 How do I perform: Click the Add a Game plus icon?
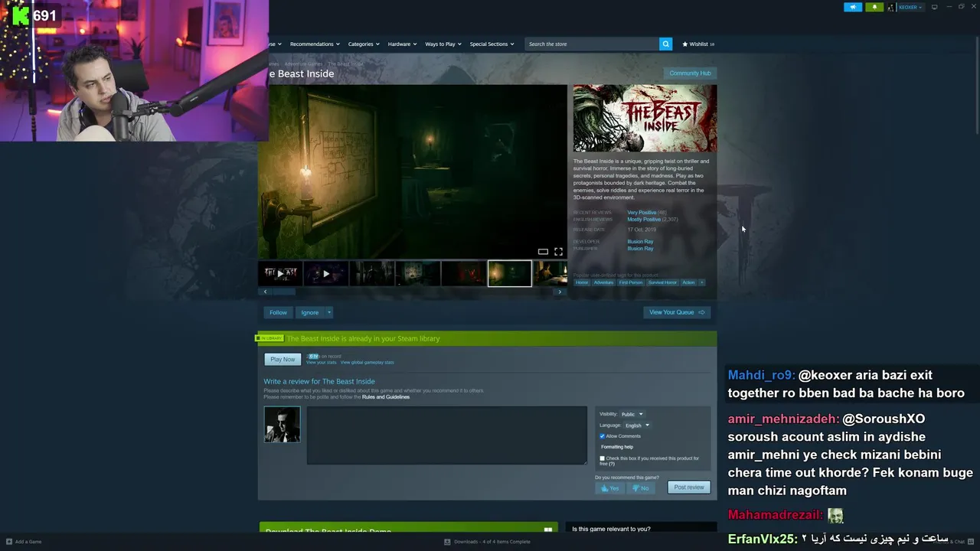[x=8, y=542]
